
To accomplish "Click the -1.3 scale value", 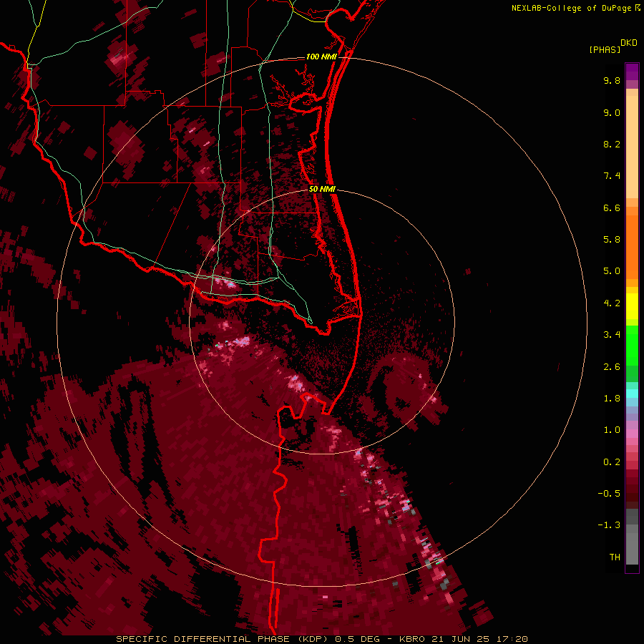I will click(x=609, y=525).
